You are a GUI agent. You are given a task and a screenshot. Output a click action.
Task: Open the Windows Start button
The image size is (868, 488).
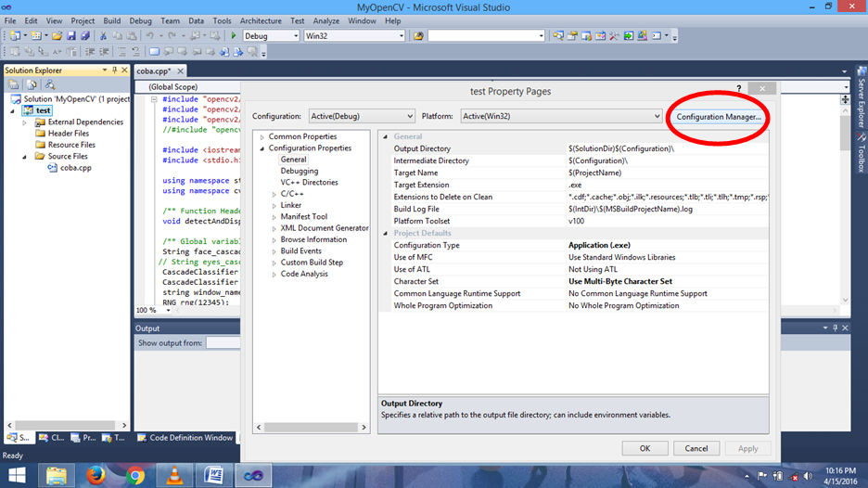[x=17, y=475]
